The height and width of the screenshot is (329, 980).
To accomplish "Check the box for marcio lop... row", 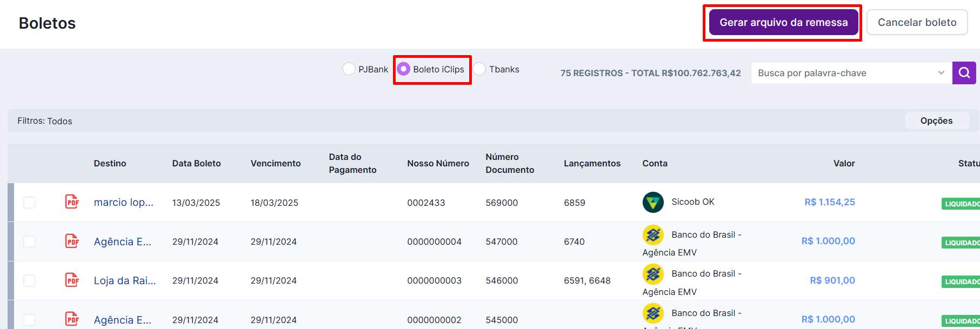I will point(29,202).
